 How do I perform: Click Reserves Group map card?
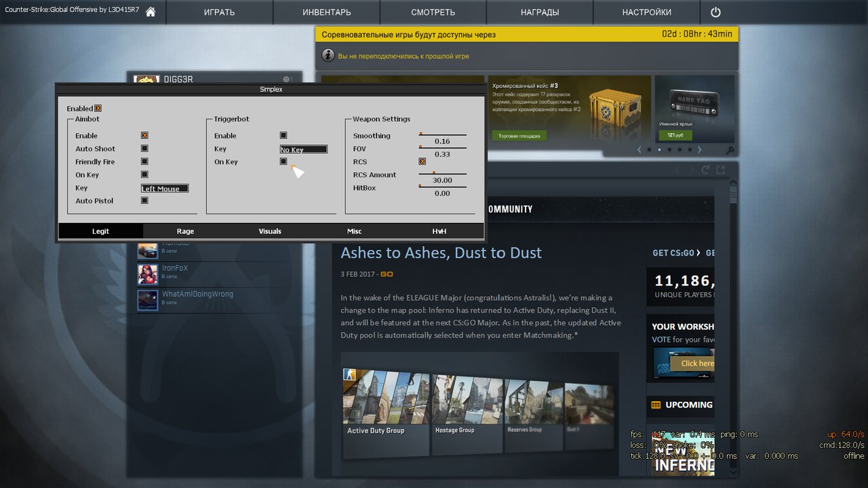533,415
